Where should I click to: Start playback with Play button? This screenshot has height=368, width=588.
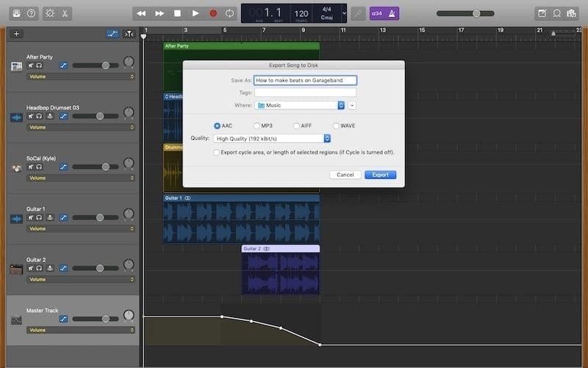(196, 13)
